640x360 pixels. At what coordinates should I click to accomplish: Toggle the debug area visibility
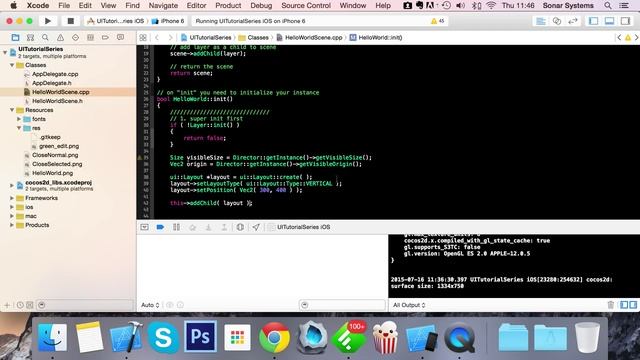(609, 21)
